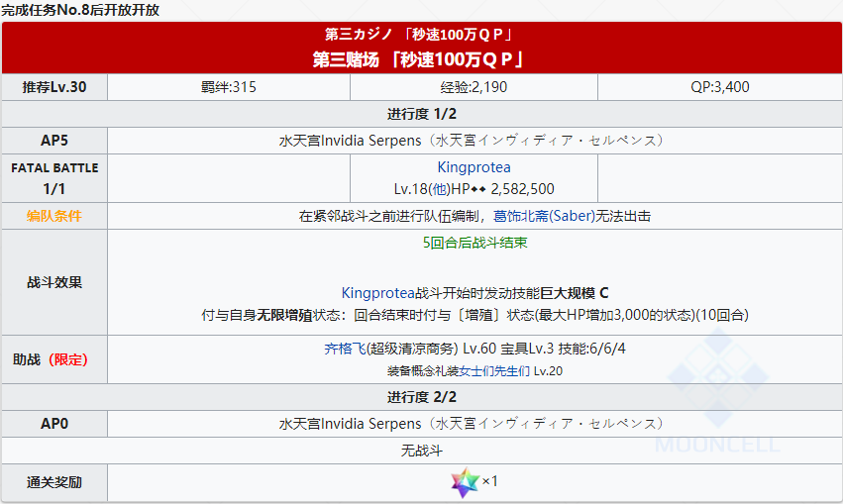Viewport: 843px width, 504px height.
Task: Select the Japanese title 第三カジノ line
Action: click(418, 35)
